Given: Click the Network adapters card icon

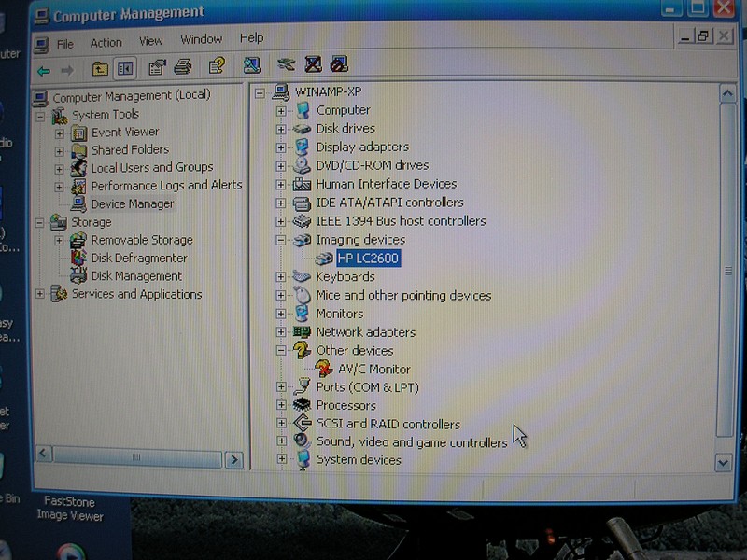Looking at the screenshot, I should [x=302, y=332].
